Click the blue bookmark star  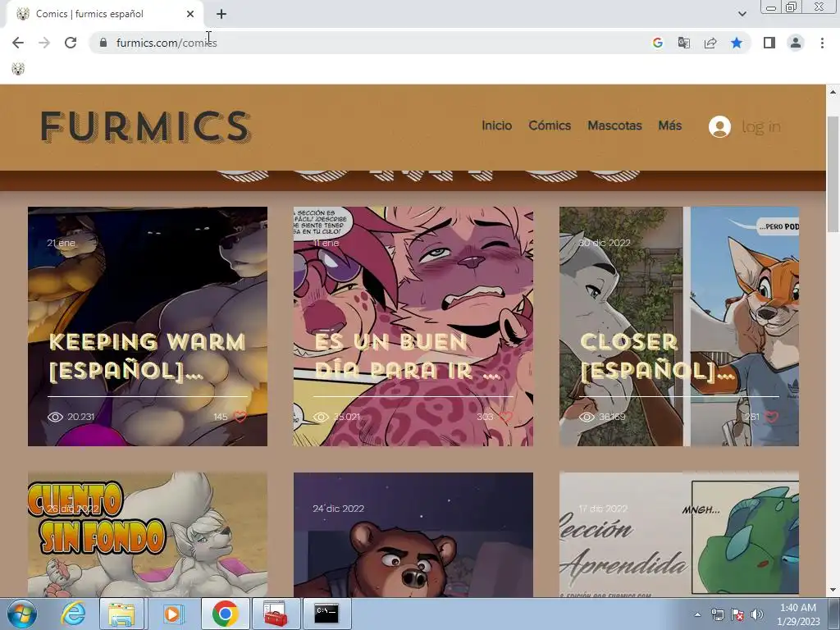coord(737,43)
